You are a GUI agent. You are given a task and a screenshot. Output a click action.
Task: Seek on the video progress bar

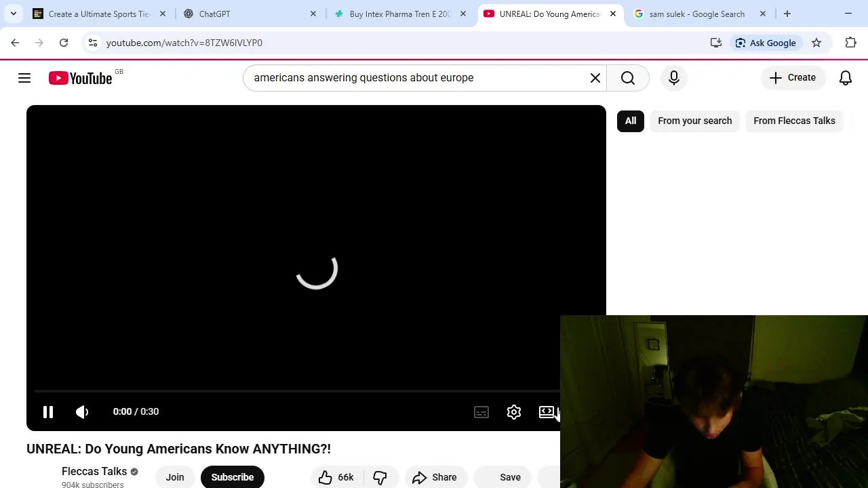[297, 391]
